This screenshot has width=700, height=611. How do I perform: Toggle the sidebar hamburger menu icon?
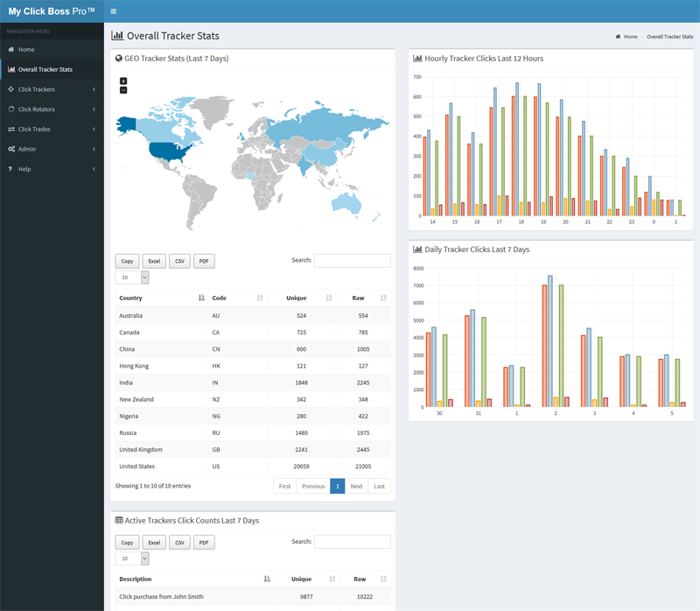(114, 11)
